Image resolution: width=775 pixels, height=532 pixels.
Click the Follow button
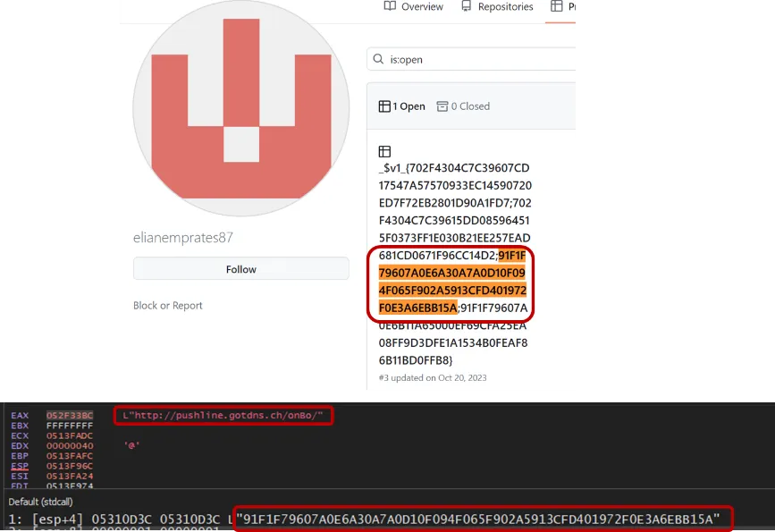240,268
